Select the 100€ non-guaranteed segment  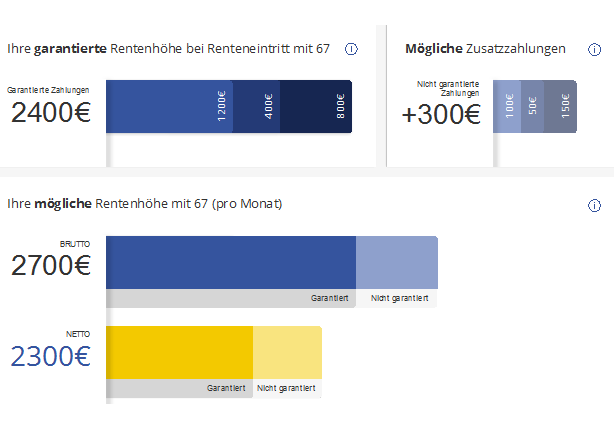click(507, 106)
